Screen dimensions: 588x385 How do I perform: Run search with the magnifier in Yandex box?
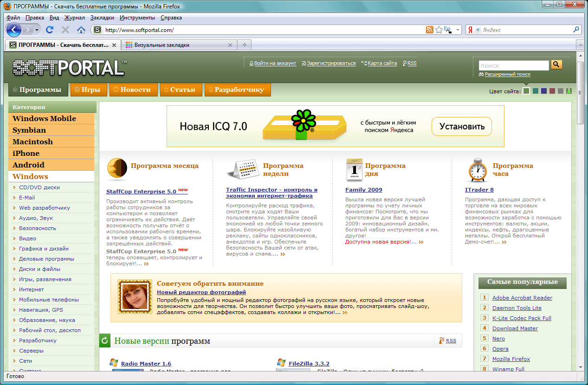click(x=576, y=30)
